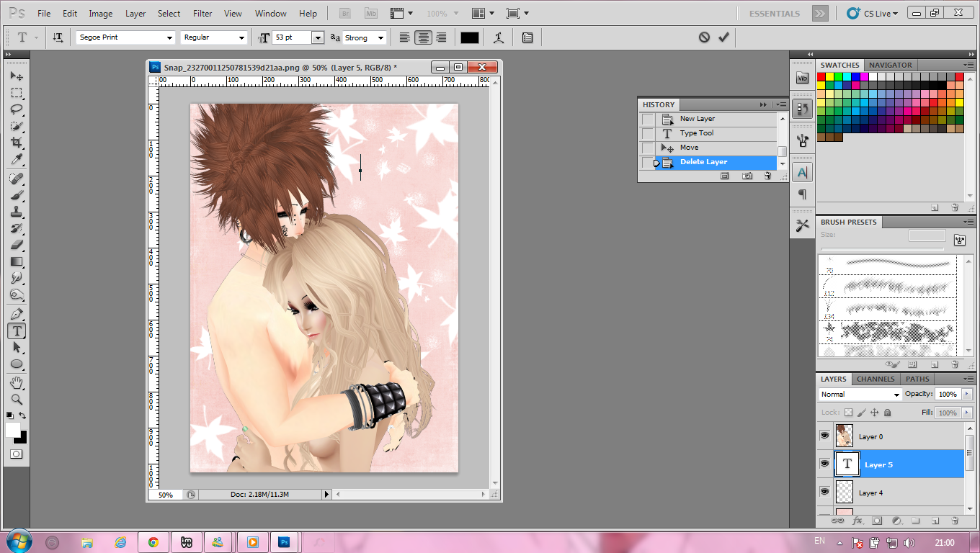Image resolution: width=980 pixels, height=553 pixels.
Task: Open the Regular font style dropdown
Action: [x=241, y=38]
